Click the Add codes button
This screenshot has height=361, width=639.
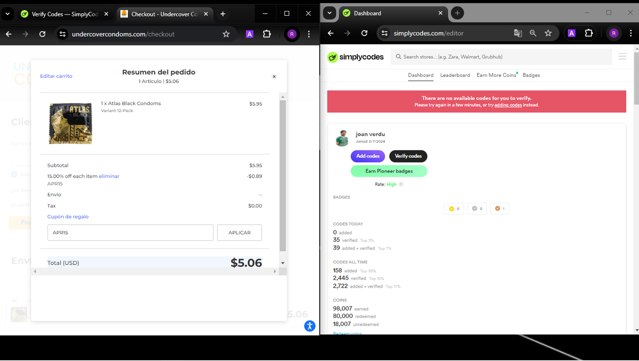(x=368, y=156)
